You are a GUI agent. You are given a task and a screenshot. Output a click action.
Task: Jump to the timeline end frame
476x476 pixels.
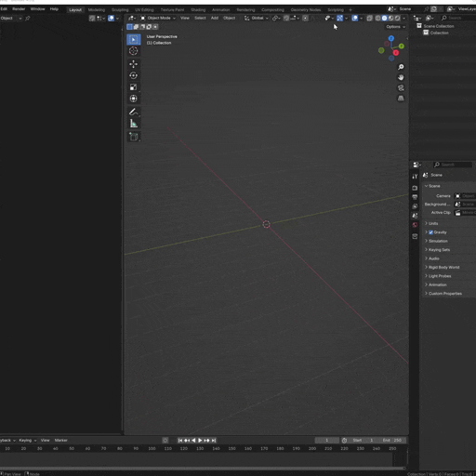(214, 441)
